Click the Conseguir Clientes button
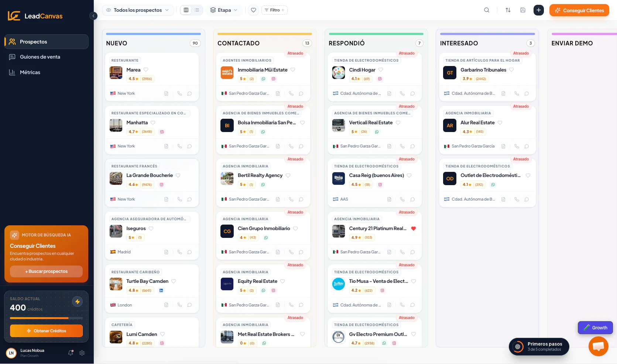The image size is (617, 364). pyautogui.click(x=579, y=10)
